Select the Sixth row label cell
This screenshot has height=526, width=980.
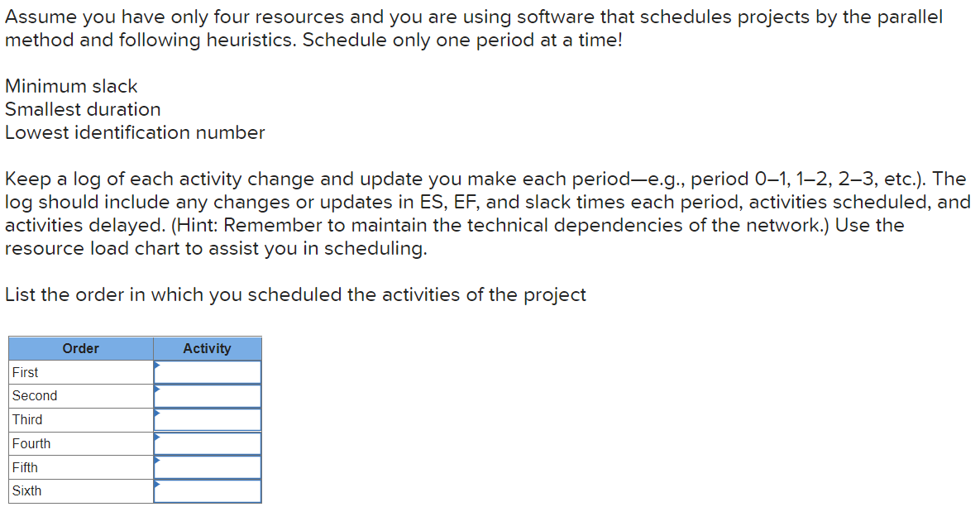[80, 490]
